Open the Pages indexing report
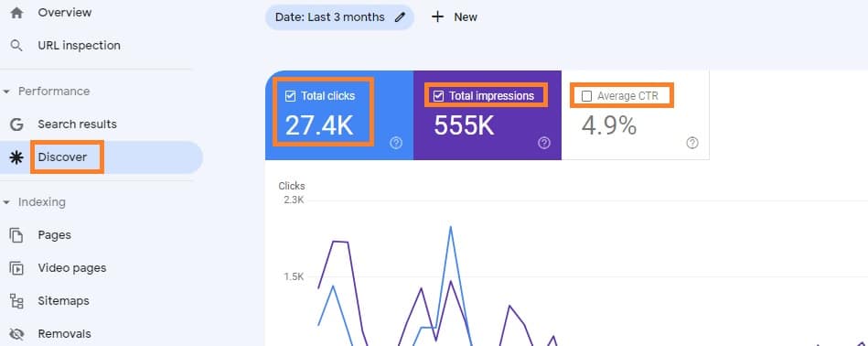The height and width of the screenshot is (346, 868). coord(54,234)
